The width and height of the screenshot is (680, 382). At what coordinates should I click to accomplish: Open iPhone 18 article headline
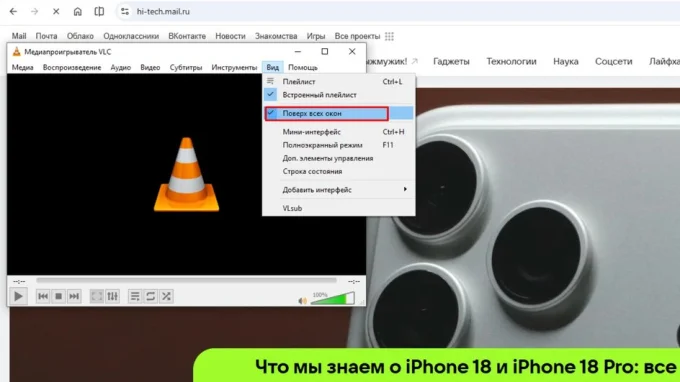[x=465, y=367]
